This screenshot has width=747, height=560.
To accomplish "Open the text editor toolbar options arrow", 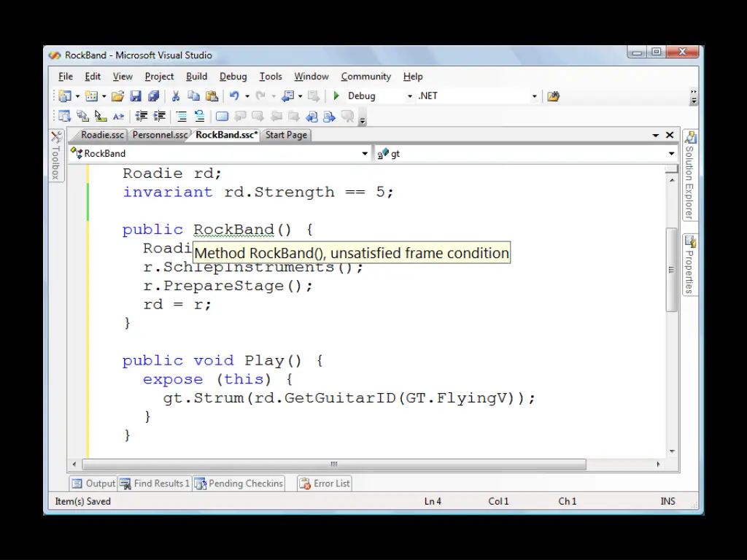I will point(363,119).
